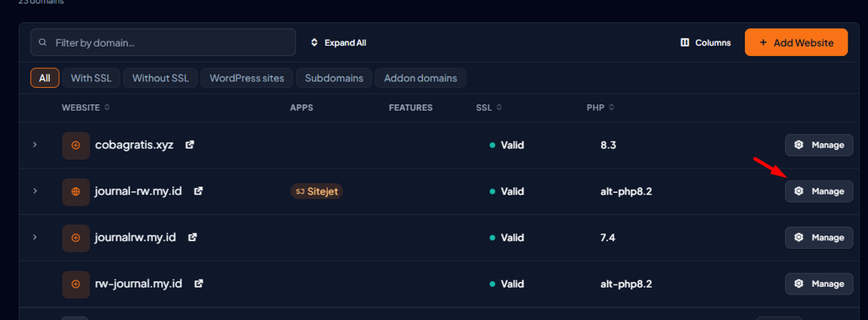This screenshot has height=320, width=868.
Task: Expand the journalrw.my.id row
Action: (x=34, y=237)
